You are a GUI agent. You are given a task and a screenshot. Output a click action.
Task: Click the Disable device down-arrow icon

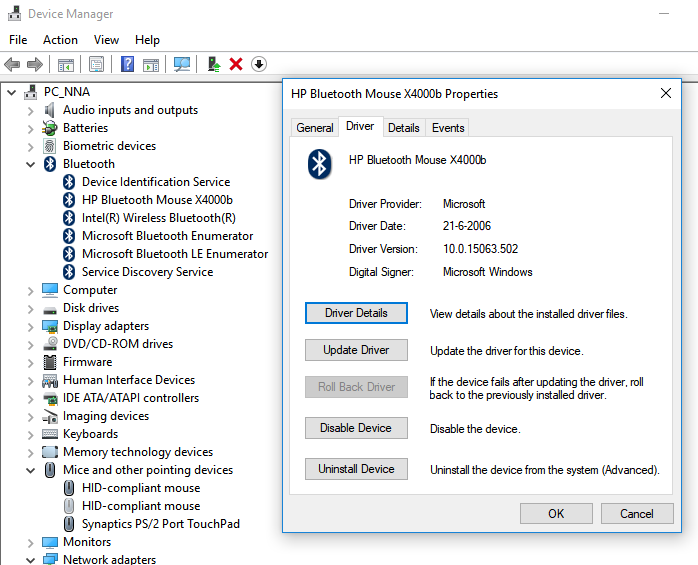259,65
